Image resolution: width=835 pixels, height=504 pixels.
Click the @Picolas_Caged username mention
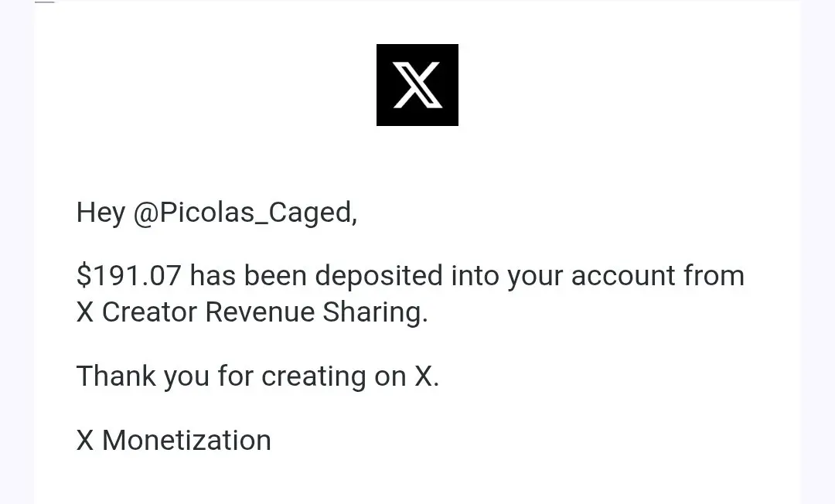(x=245, y=213)
